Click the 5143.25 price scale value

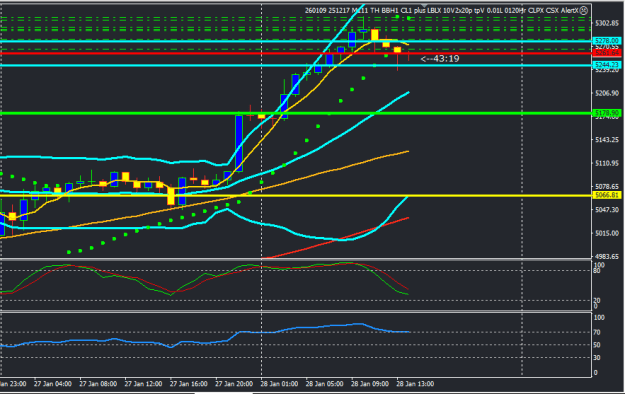pyautogui.click(x=607, y=140)
